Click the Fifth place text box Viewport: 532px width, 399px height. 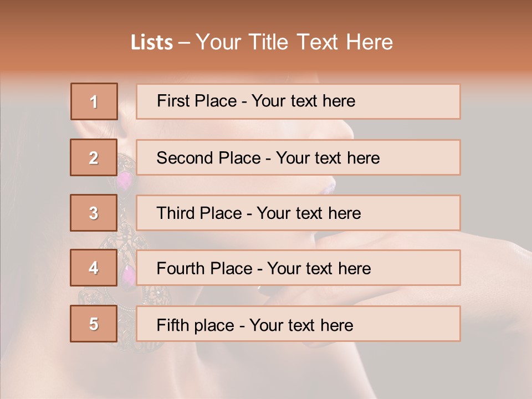[x=298, y=324]
